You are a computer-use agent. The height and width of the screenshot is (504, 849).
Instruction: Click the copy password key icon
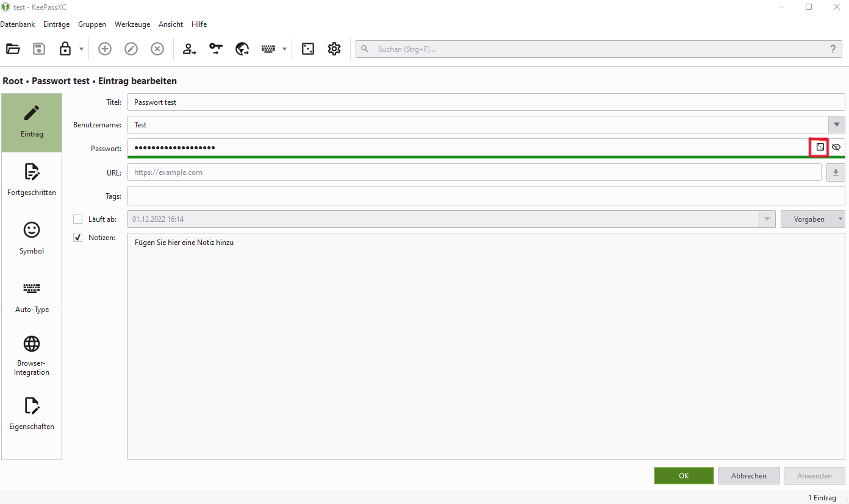pyautogui.click(x=216, y=49)
